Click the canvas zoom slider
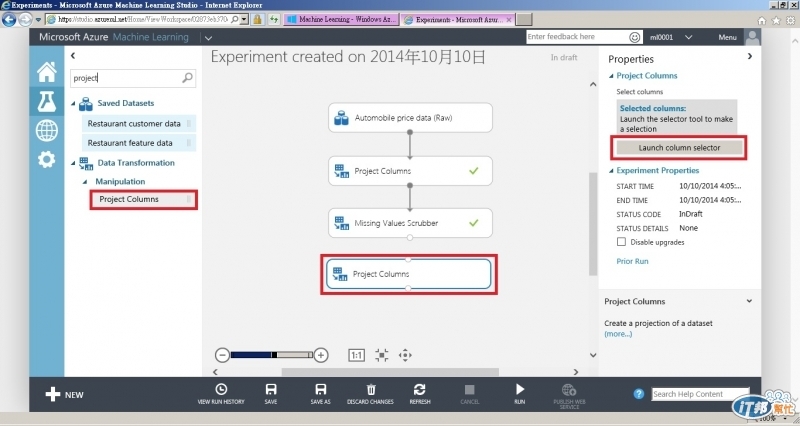 pyautogui.click(x=271, y=355)
